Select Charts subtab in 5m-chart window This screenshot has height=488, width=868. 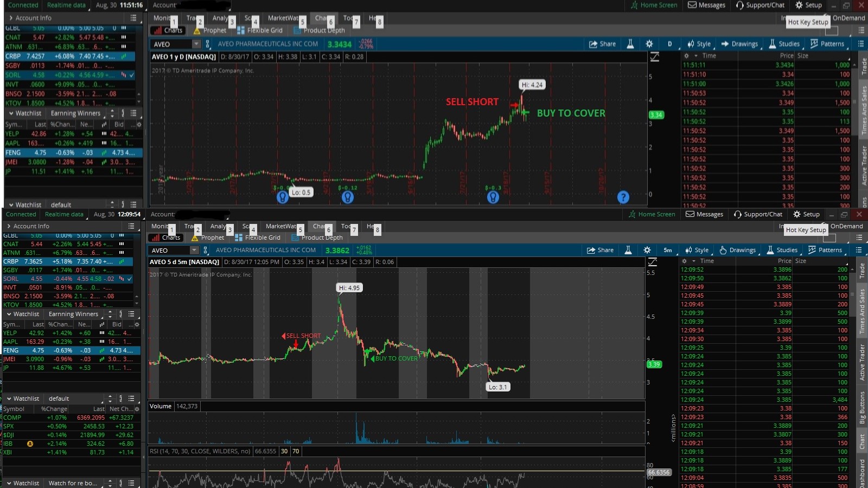166,237
